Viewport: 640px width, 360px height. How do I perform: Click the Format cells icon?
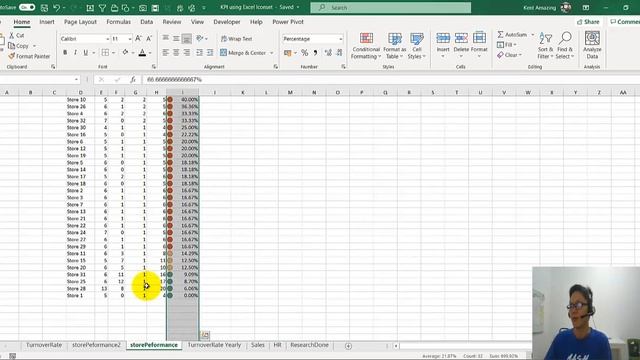(479, 38)
